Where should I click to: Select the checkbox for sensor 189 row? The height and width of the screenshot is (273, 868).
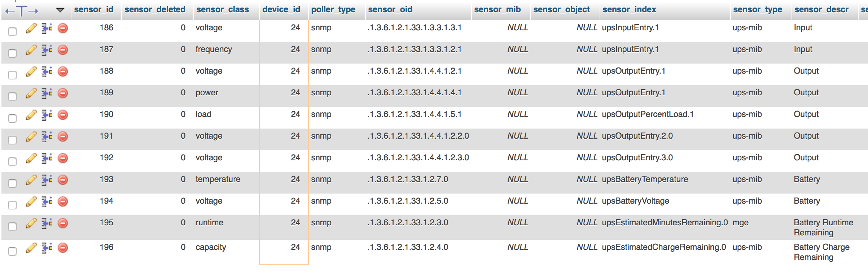click(x=12, y=97)
